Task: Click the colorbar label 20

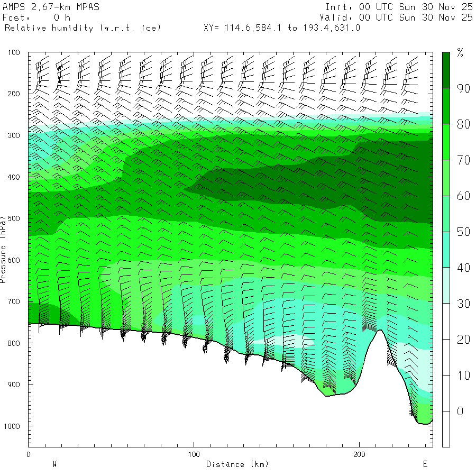Action: pyautogui.click(x=463, y=340)
